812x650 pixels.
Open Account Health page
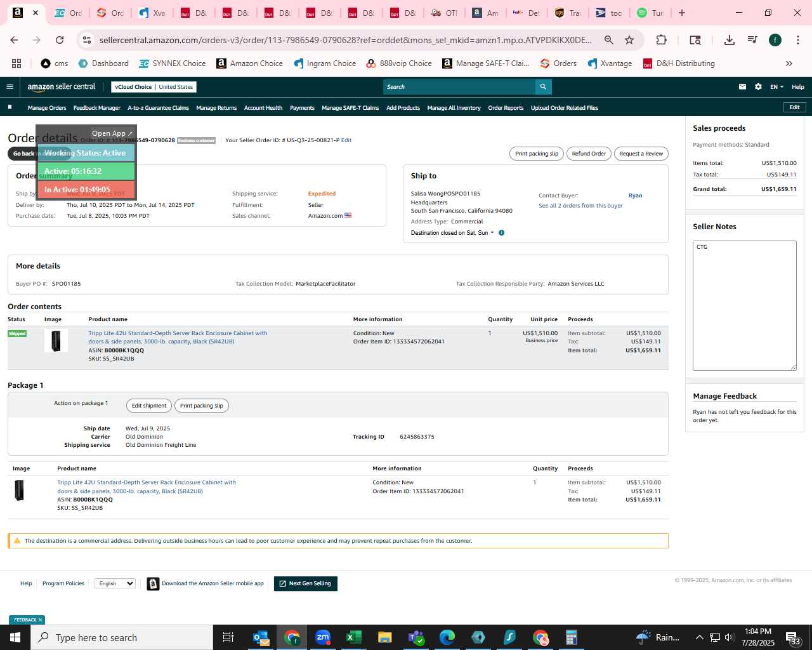click(263, 108)
